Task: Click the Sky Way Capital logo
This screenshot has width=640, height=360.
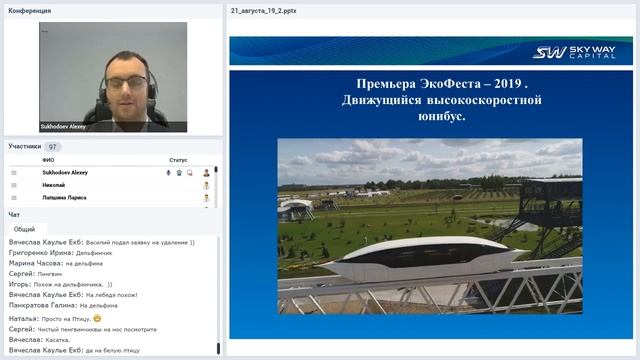Action: pyautogui.click(x=574, y=52)
